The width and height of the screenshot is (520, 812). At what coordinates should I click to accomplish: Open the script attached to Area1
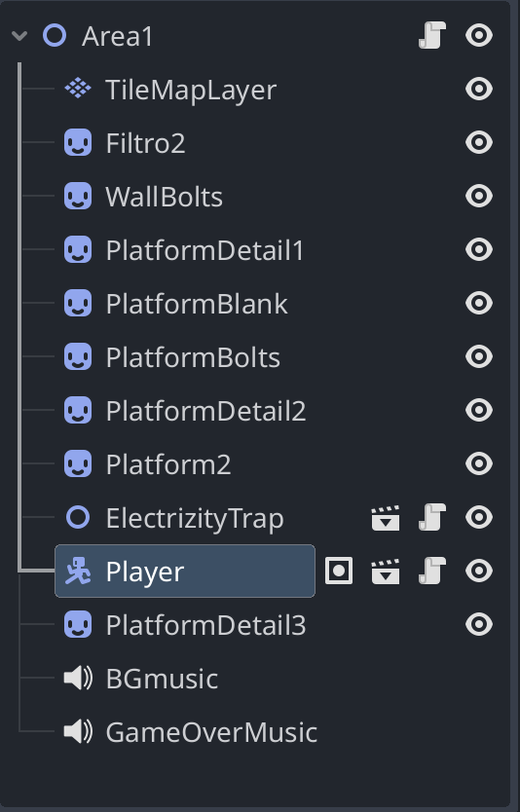tap(432, 36)
